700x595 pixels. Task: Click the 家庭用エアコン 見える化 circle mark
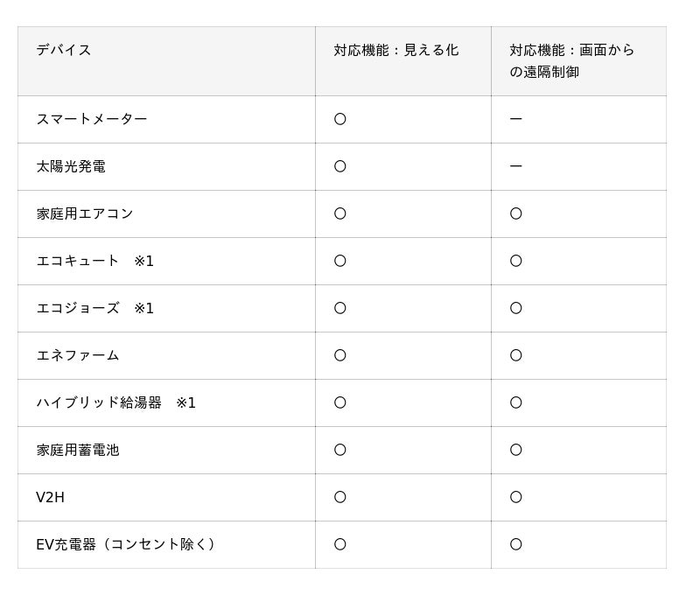[x=340, y=213]
